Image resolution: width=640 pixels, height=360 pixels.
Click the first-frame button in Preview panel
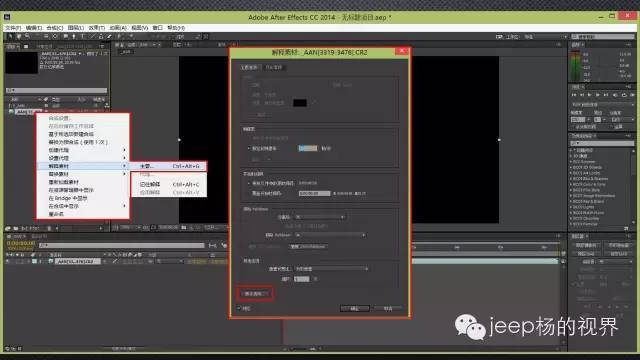click(574, 95)
